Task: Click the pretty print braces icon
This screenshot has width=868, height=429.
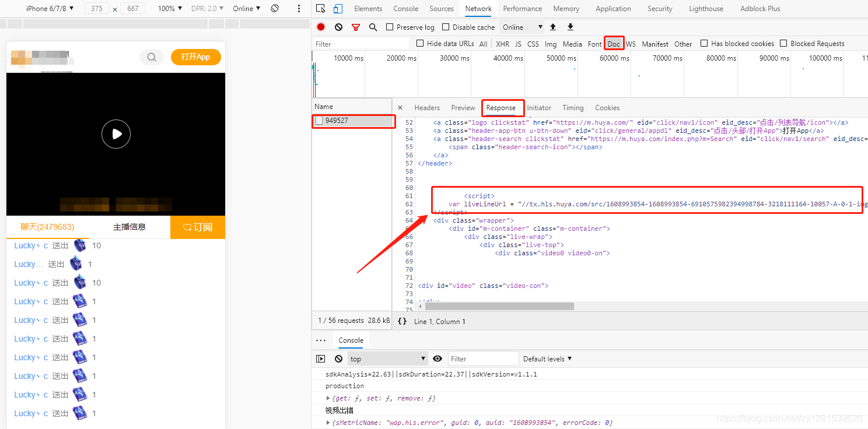Action: [x=402, y=321]
